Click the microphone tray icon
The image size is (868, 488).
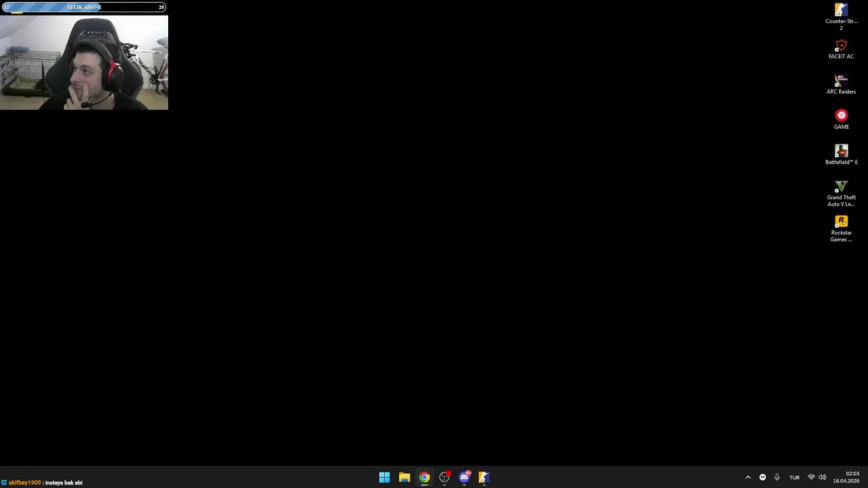(x=777, y=477)
